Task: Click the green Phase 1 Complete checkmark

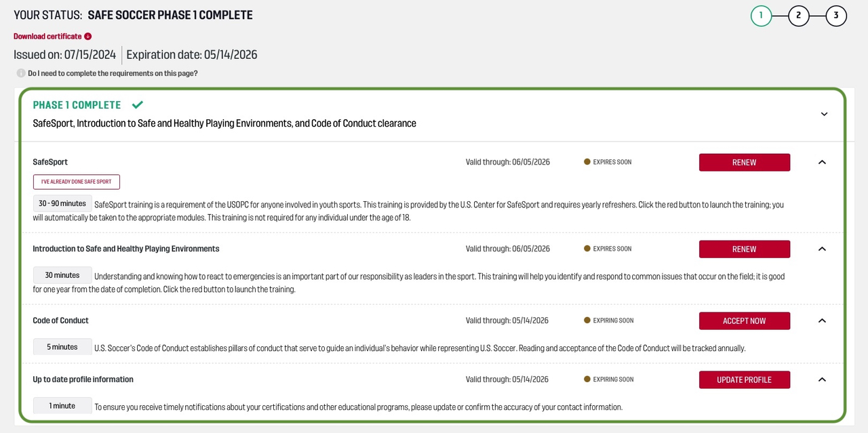Action: tap(138, 105)
